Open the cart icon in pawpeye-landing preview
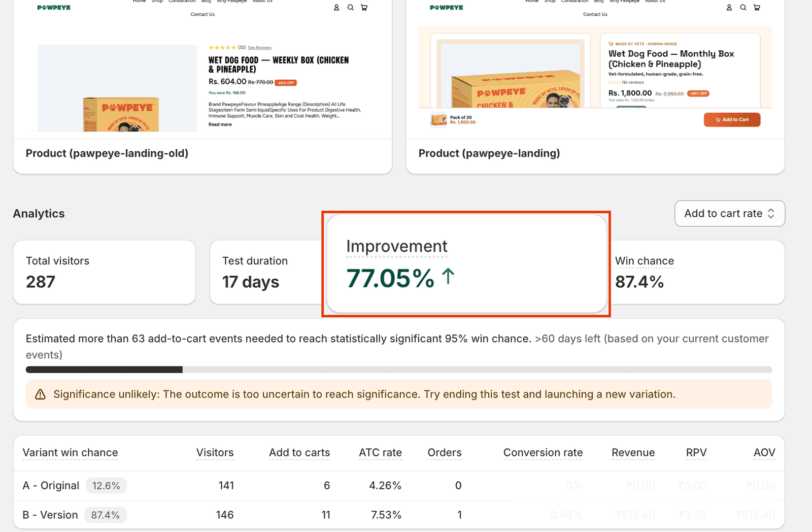 pos(757,8)
